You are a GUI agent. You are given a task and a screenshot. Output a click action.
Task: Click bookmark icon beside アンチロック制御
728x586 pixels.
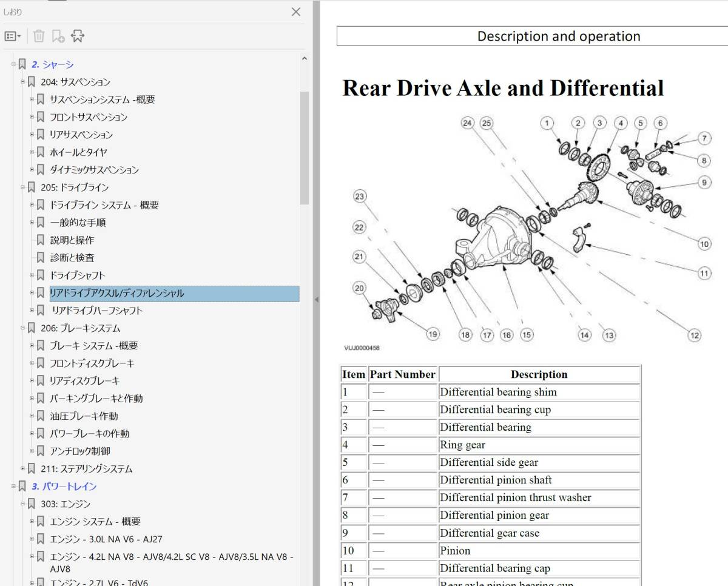point(41,451)
